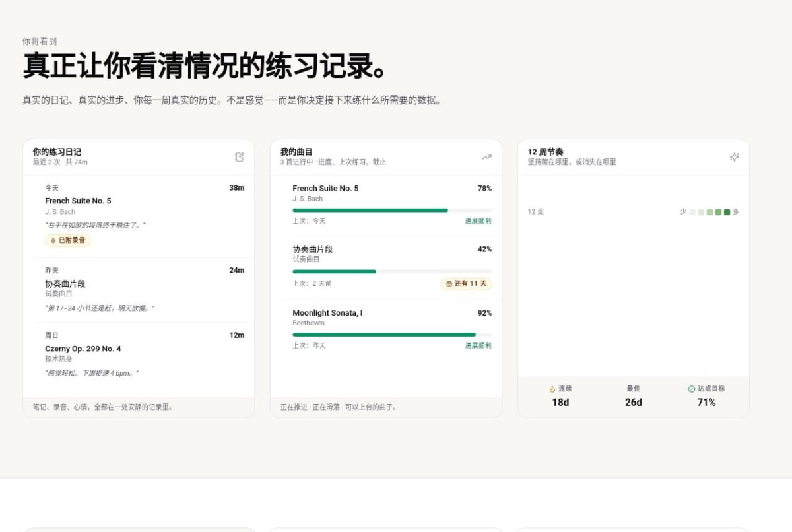The image size is (792, 532).
Task: Click the 你将看到 eyebrow label
Action: [x=40, y=41]
